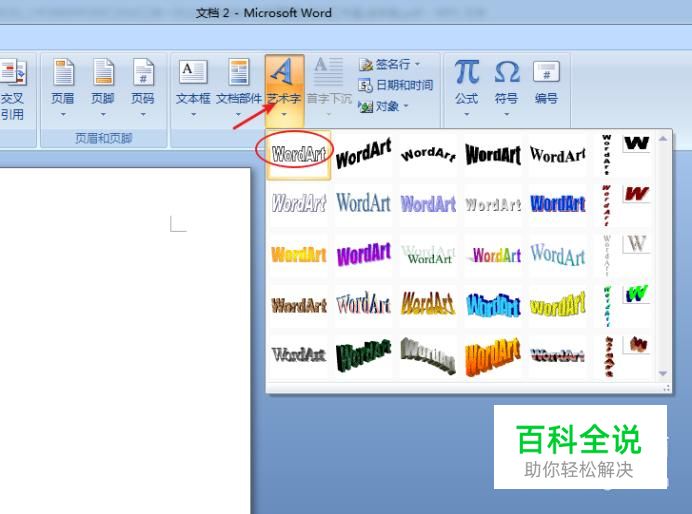Select the gold 3D italic WordArt style
Image resolution: width=692 pixels, height=514 pixels.
(428, 305)
